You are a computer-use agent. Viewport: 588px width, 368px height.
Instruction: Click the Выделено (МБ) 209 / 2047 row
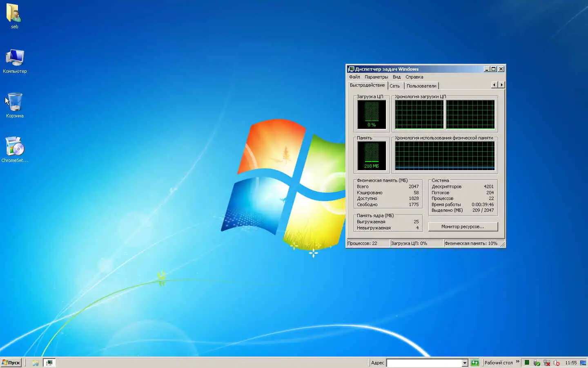coord(463,210)
